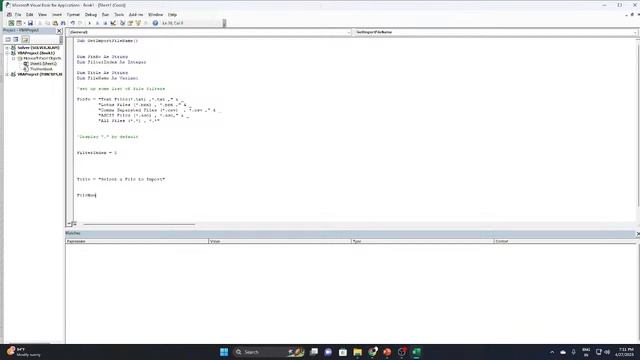The image size is (640, 360).
Task: Click the View Microsoft Excel toolbar icon
Action: pos(11,23)
